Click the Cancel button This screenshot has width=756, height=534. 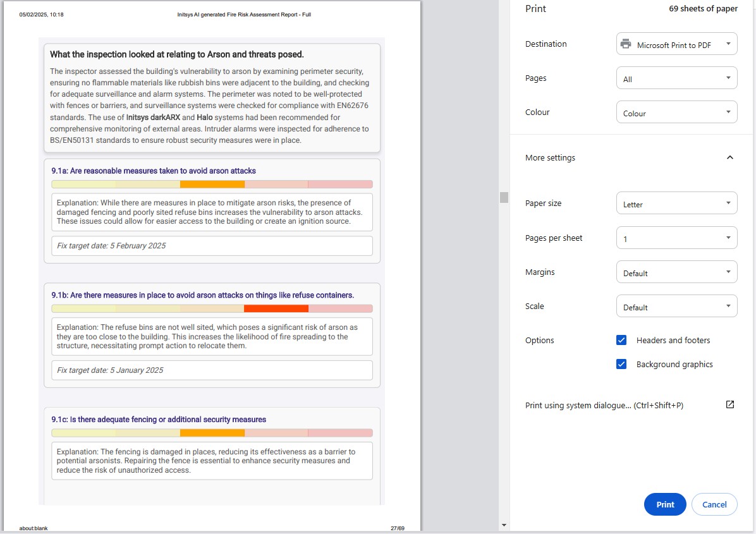pos(714,504)
